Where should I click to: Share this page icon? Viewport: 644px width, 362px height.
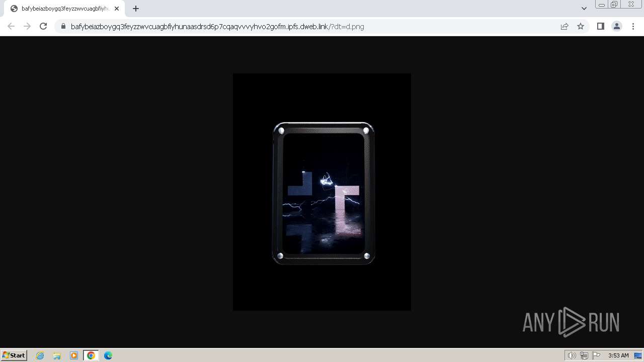pos(565,27)
